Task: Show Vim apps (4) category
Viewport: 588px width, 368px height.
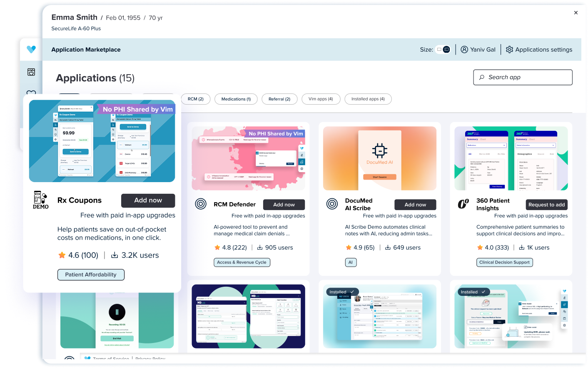Action: [321, 99]
